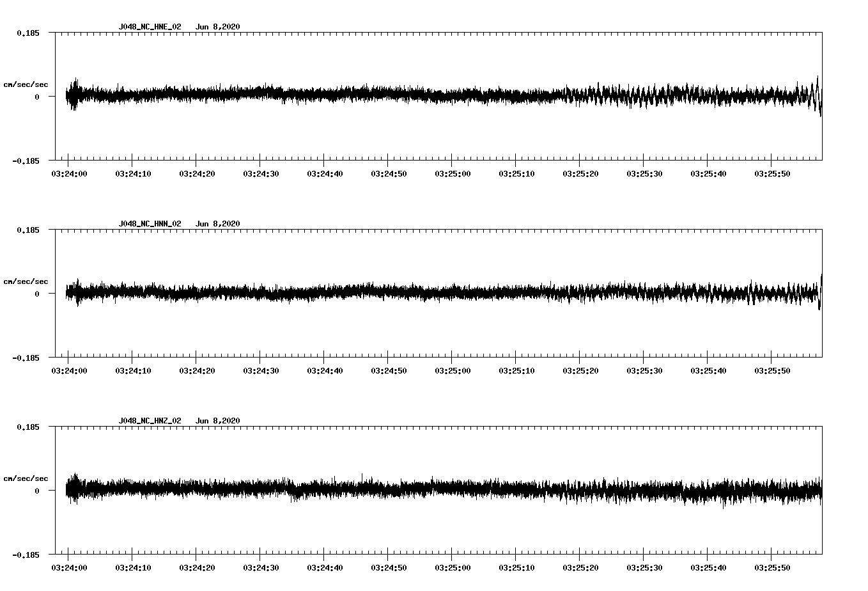Click 03:25:30 time label under HNE plot
Screen dimensions: 868x591
click(x=644, y=173)
